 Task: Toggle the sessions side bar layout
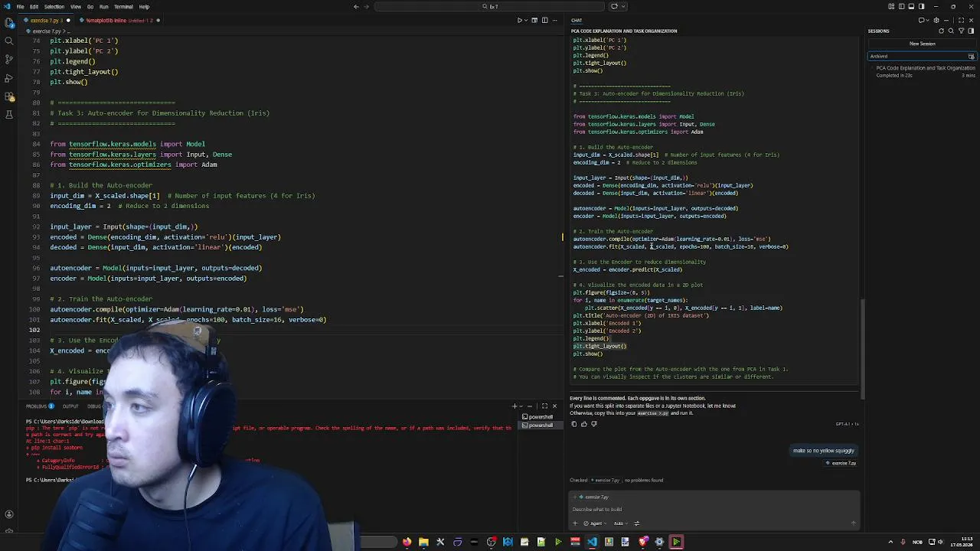click(971, 31)
